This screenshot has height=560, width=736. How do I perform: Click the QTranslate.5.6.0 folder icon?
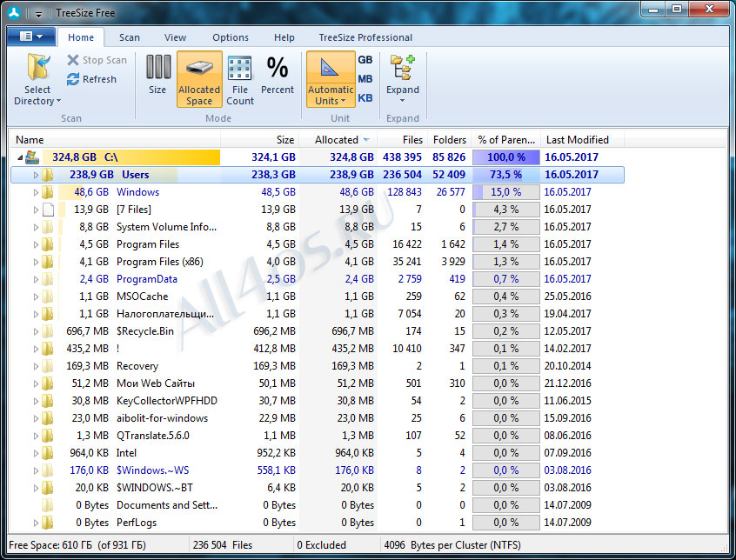click(x=47, y=436)
